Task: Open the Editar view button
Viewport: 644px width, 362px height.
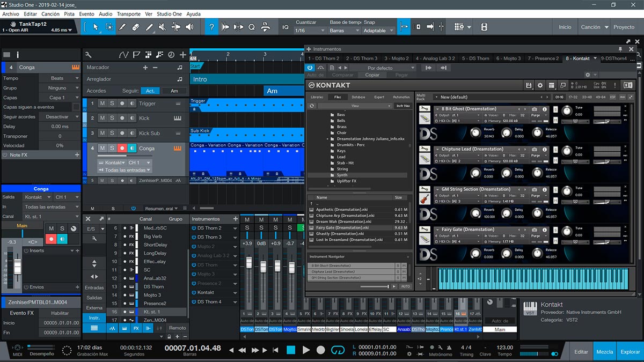Action: 581,352
